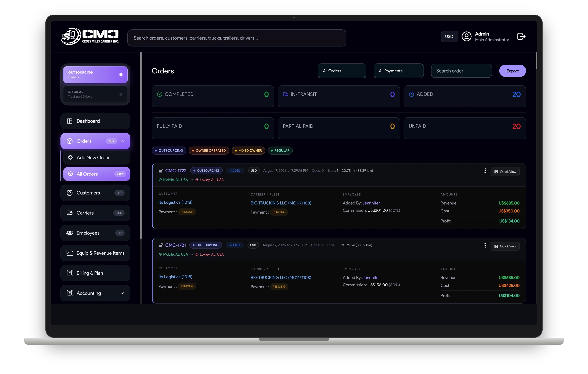
Task: Toggle the Regular filter chip
Action: pyautogui.click(x=280, y=150)
